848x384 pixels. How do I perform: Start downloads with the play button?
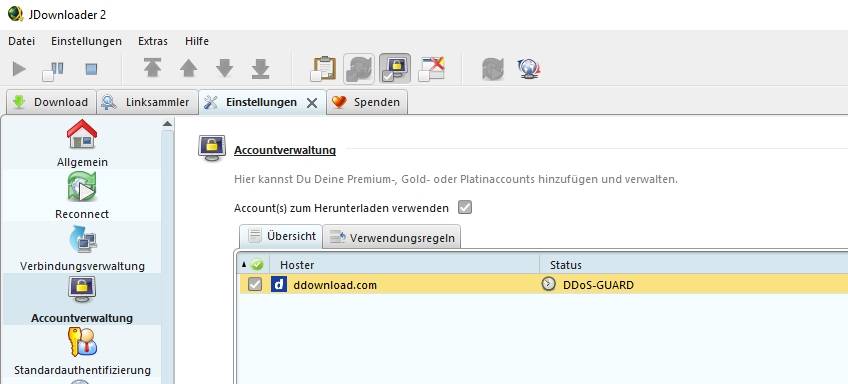point(19,69)
